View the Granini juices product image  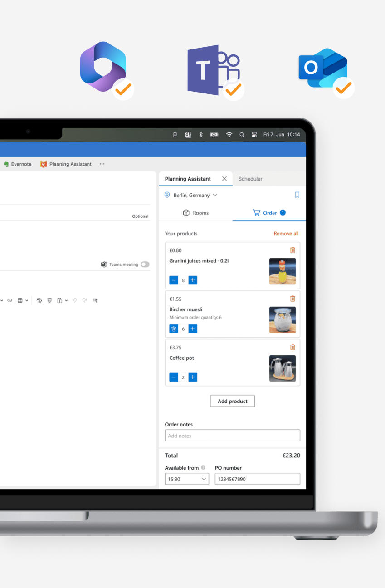[283, 271]
